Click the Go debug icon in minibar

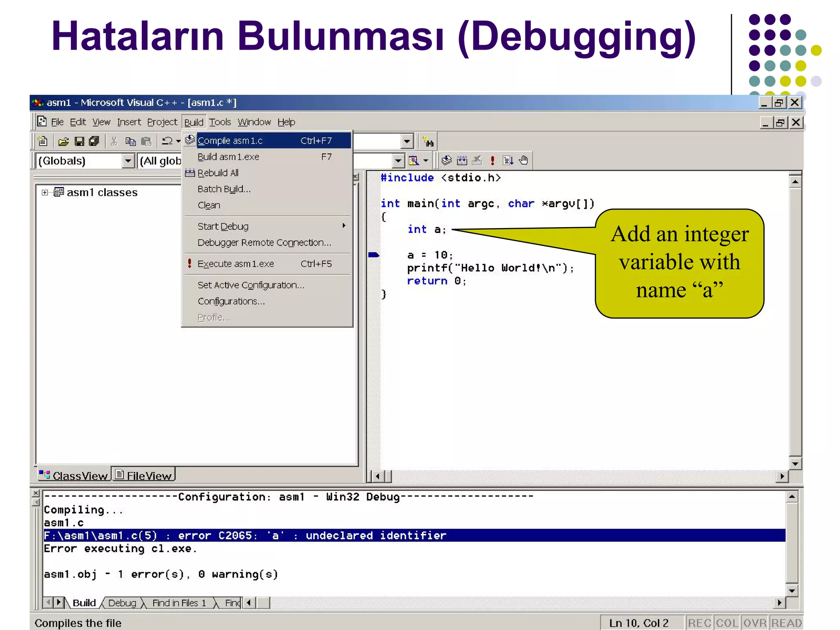[508, 160]
